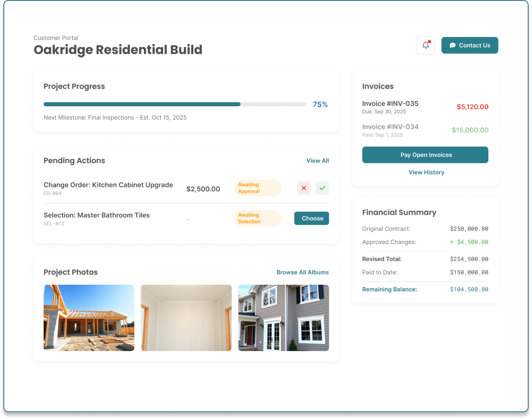Open the finished gray house exterior photo

point(283,318)
